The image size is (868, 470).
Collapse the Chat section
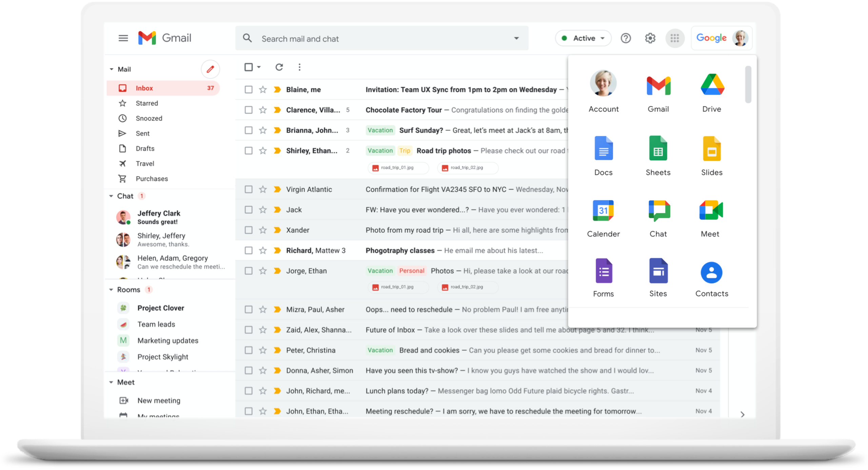click(111, 196)
